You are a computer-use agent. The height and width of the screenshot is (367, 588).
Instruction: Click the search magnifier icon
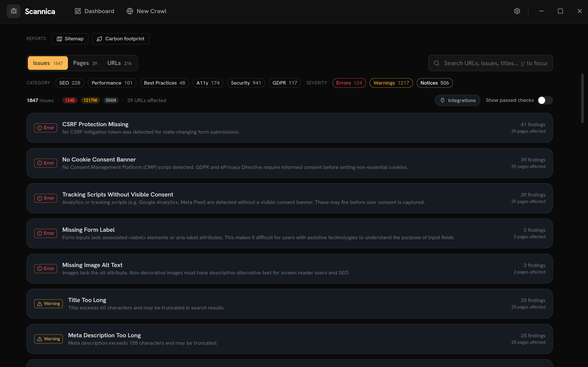[436, 63]
